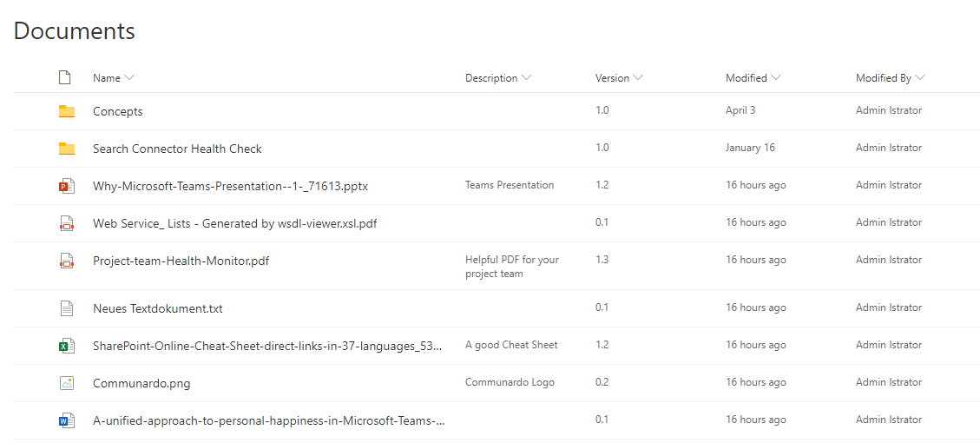
Task: Click the PowerPoint icon for Teams presentation
Action: pos(67,186)
